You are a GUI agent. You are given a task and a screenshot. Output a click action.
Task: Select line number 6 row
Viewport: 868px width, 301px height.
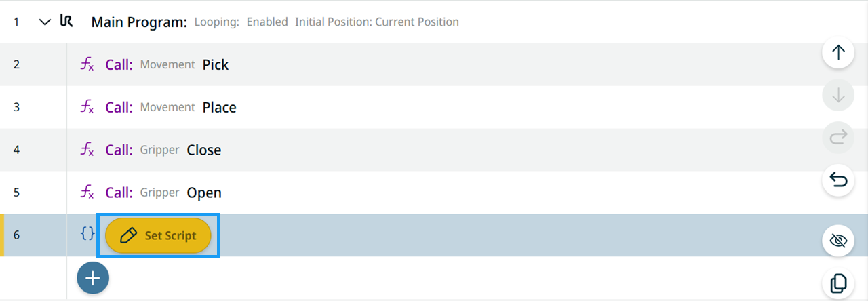click(x=434, y=235)
